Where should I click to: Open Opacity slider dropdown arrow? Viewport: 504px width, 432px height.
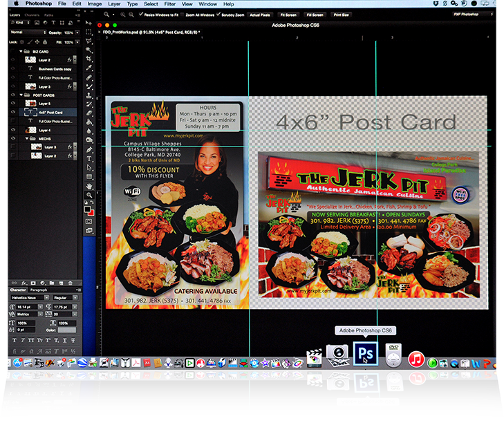(x=77, y=32)
